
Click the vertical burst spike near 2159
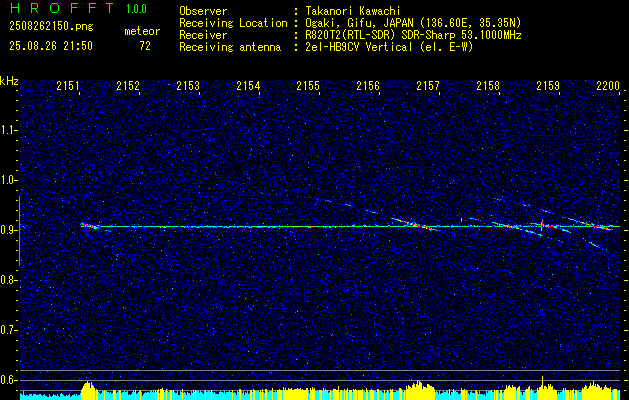coord(542,225)
